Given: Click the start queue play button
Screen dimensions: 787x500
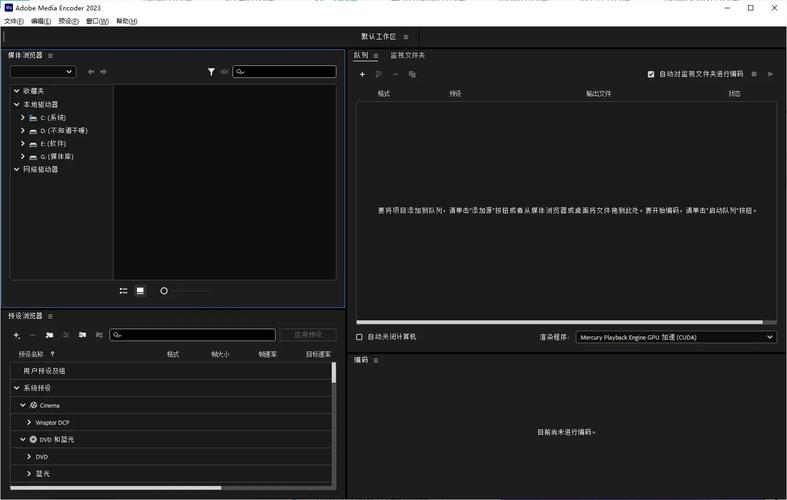Looking at the screenshot, I should coord(770,74).
